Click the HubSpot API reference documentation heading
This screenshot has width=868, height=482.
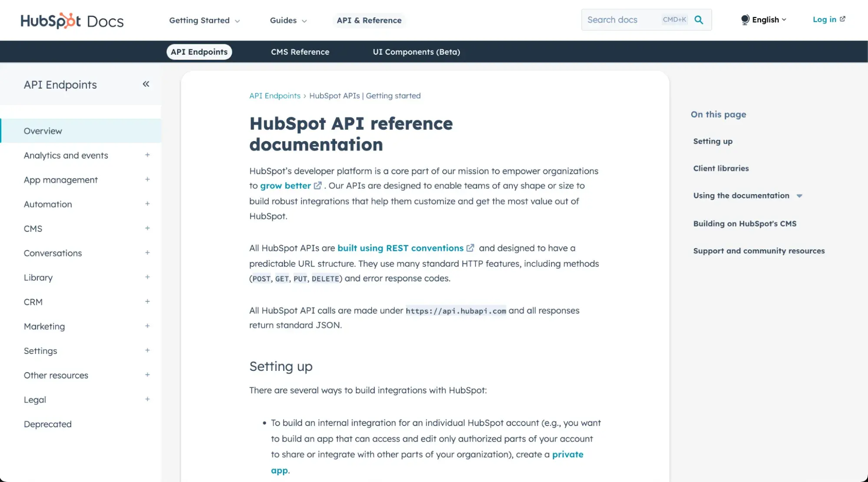pos(351,134)
